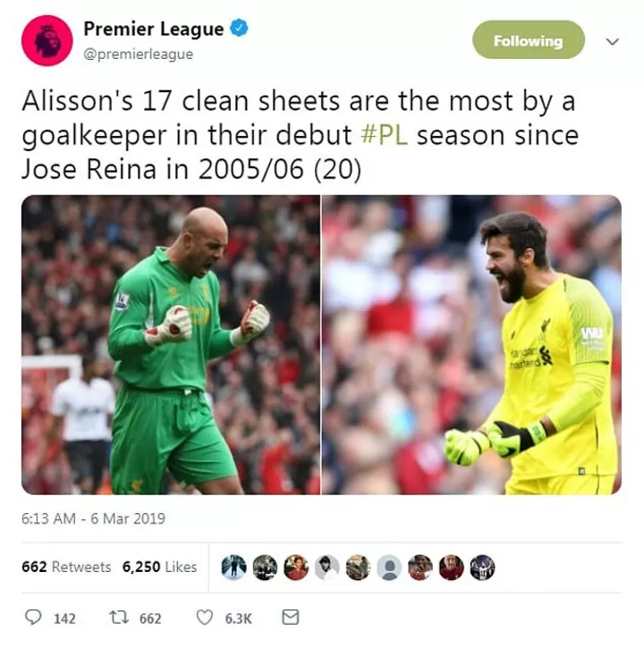The height and width of the screenshot is (648, 644).
Task: Open third liker's avatar in row
Action: (296, 567)
